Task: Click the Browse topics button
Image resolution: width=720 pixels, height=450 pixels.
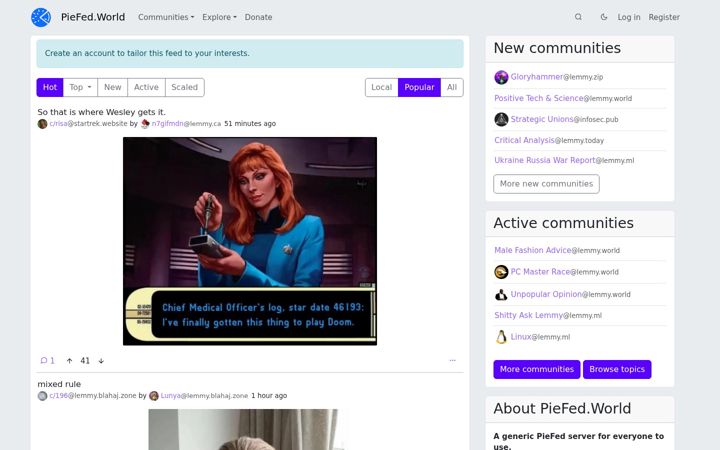Action: [617, 370]
